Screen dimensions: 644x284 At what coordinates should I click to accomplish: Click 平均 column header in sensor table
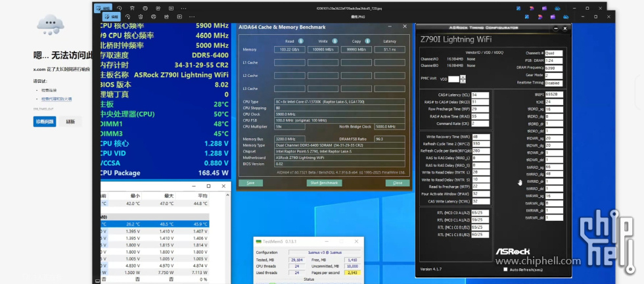pos(202,196)
